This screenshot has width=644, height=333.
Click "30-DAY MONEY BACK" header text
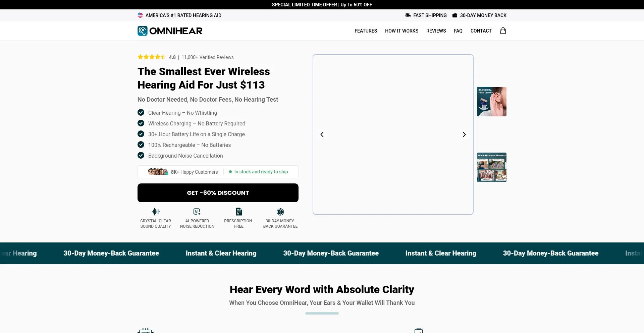(x=483, y=15)
